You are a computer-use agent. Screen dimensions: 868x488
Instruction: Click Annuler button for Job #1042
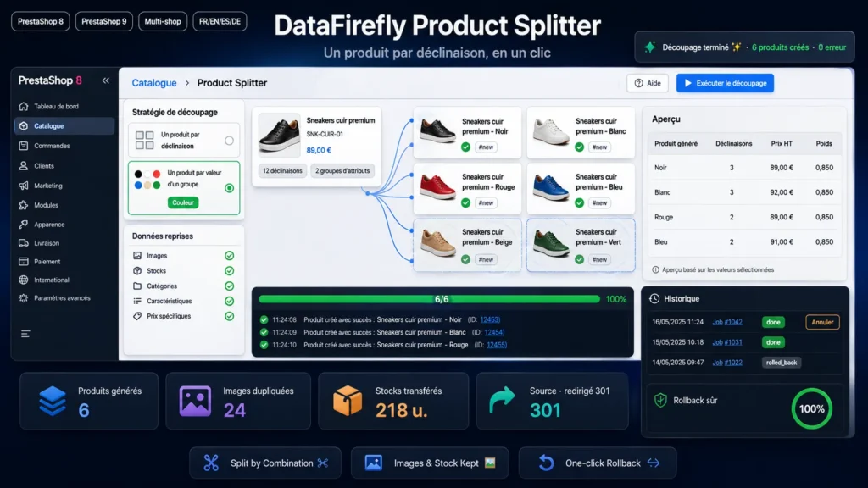(x=822, y=322)
